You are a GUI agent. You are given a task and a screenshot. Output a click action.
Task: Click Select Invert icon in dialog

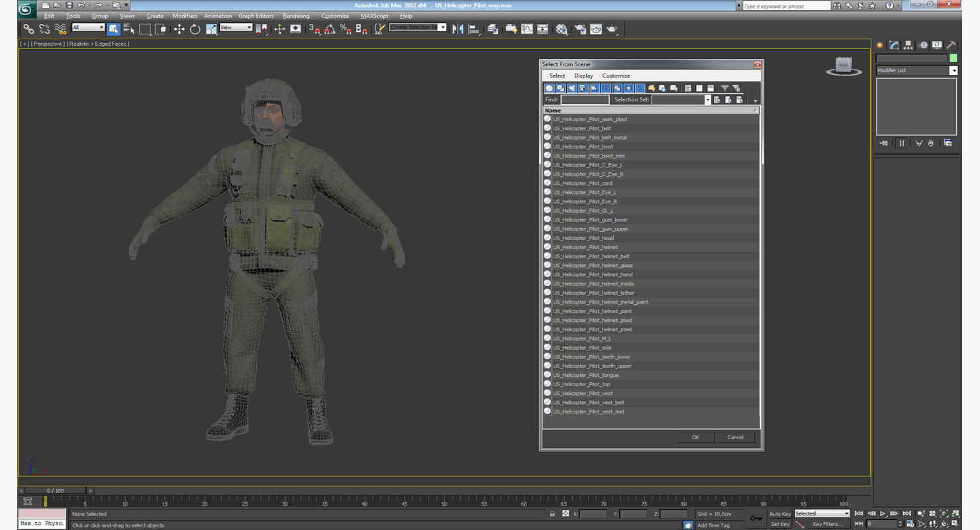710,88
